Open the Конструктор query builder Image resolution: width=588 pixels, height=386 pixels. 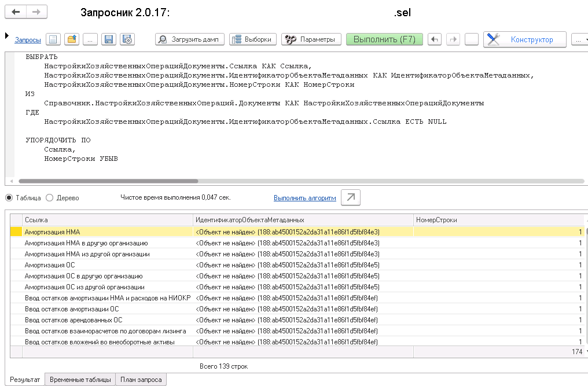pos(524,39)
